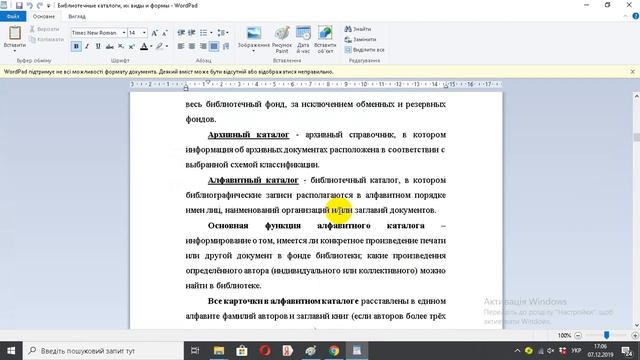Switch to the Вигляд tab
640x360 pixels.
(x=77, y=16)
